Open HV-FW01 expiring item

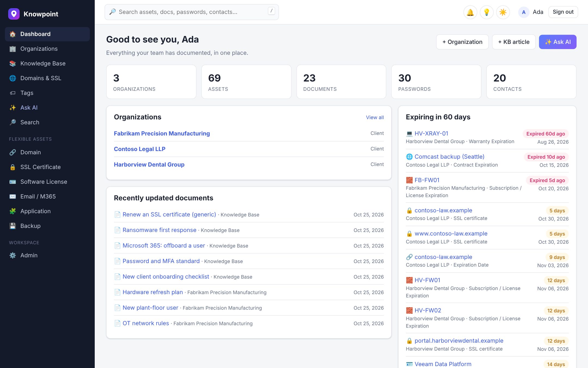427,280
